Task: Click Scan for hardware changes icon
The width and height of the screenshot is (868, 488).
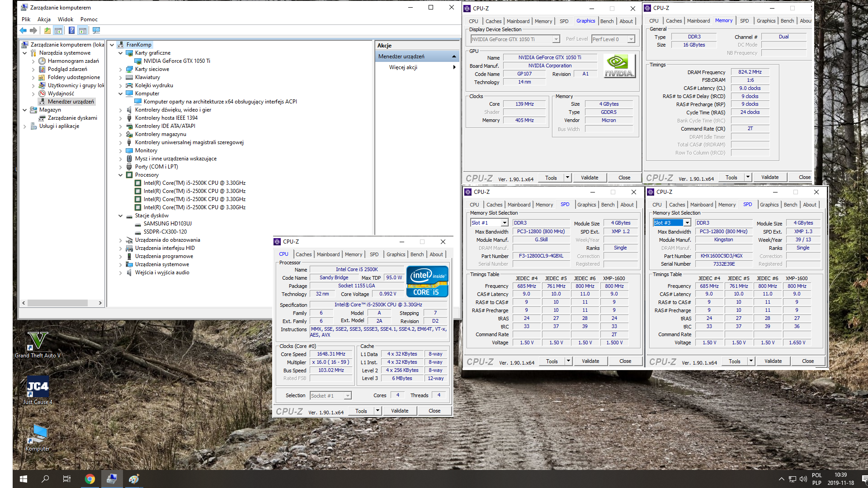Action: (x=96, y=31)
